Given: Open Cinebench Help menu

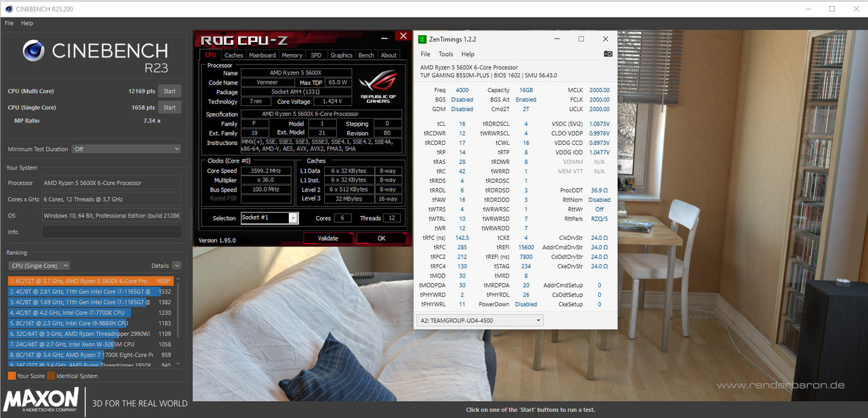Looking at the screenshot, I should tap(27, 23).
